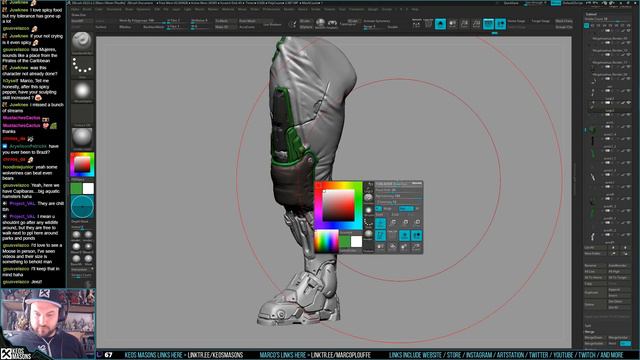Viewport: 640px width, 360px height.
Task: Click the popup color picker's central saturation square
Action: [x=338, y=205]
